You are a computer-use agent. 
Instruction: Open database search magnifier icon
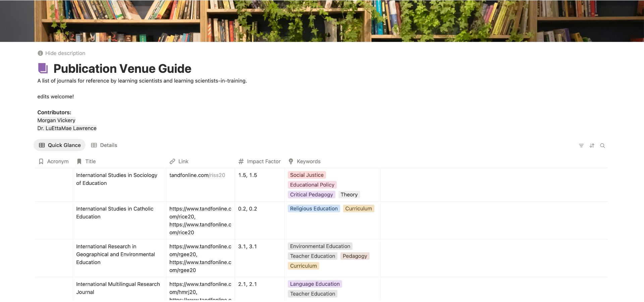(x=602, y=146)
